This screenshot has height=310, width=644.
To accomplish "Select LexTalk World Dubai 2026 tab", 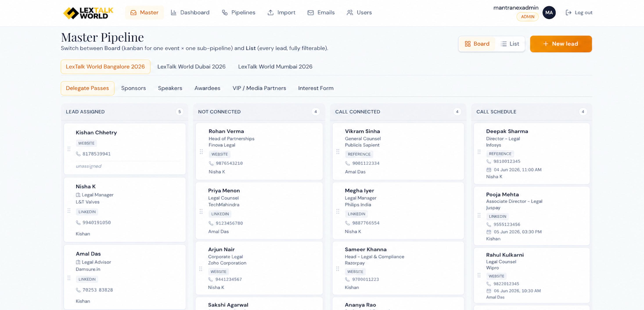I will 191,67.
